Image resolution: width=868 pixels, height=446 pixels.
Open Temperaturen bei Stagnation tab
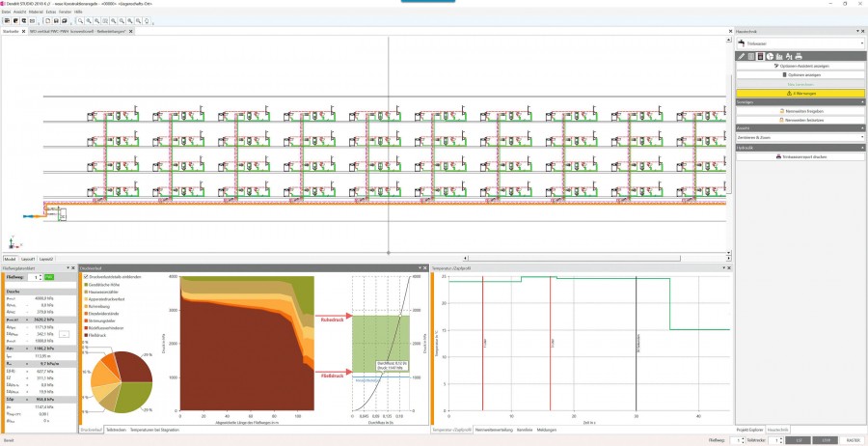click(154, 430)
